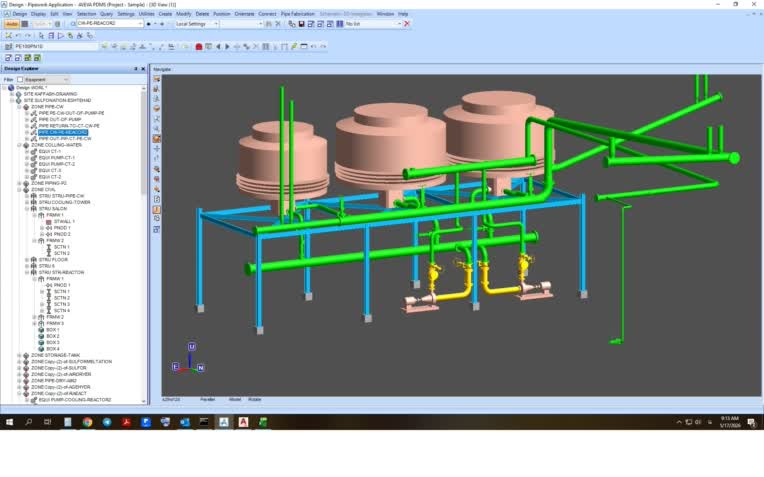Screen dimensions: 764x477
Task: Select BOX 3 in tree
Action: [x=53, y=343]
